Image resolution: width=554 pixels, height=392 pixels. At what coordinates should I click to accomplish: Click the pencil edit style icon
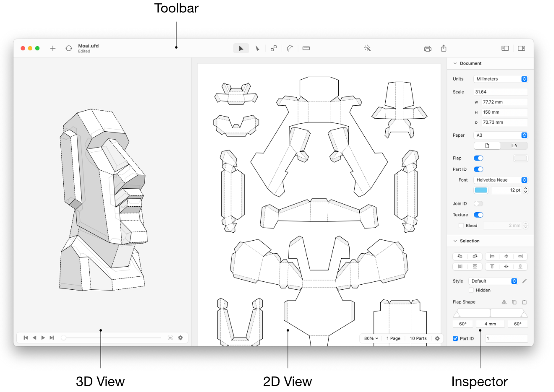click(x=524, y=281)
